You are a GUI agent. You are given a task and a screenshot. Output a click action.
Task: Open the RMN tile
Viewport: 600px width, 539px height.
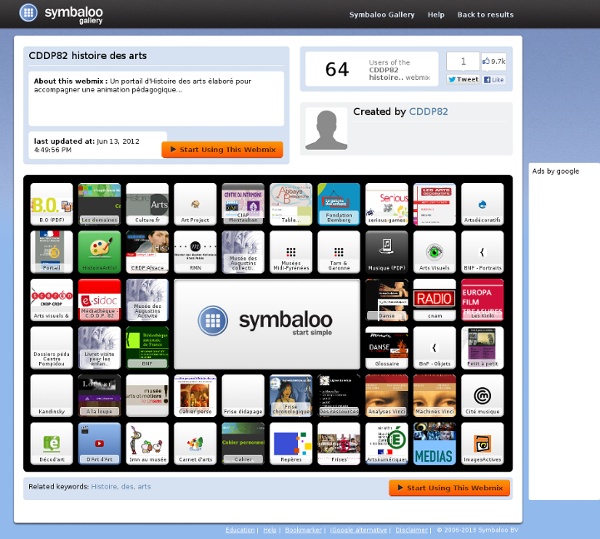point(195,252)
